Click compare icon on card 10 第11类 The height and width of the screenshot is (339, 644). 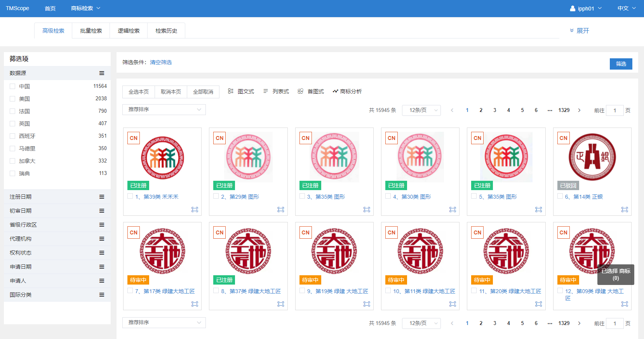[x=453, y=304]
